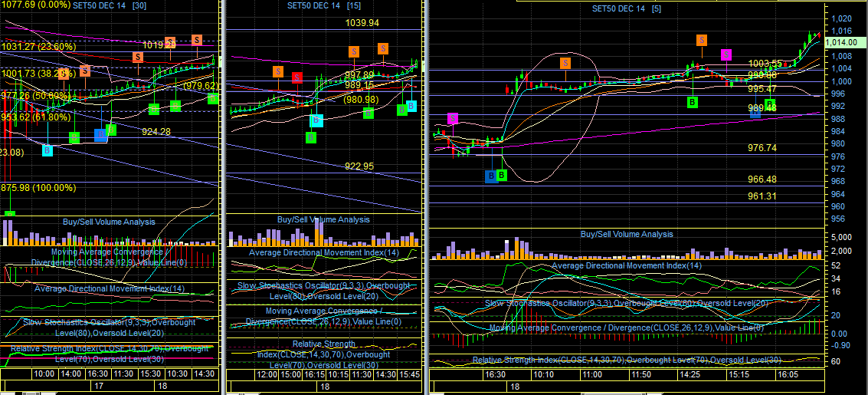The image size is (868, 395).
Task: Click the 1001.73 (38.20%) Fibonacci label
Action: click(37, 73)
